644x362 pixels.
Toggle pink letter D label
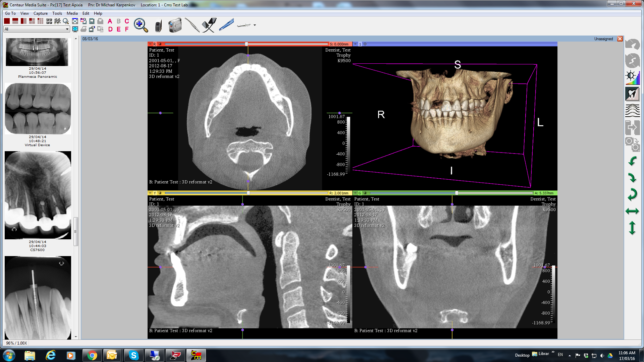[110, 29]
